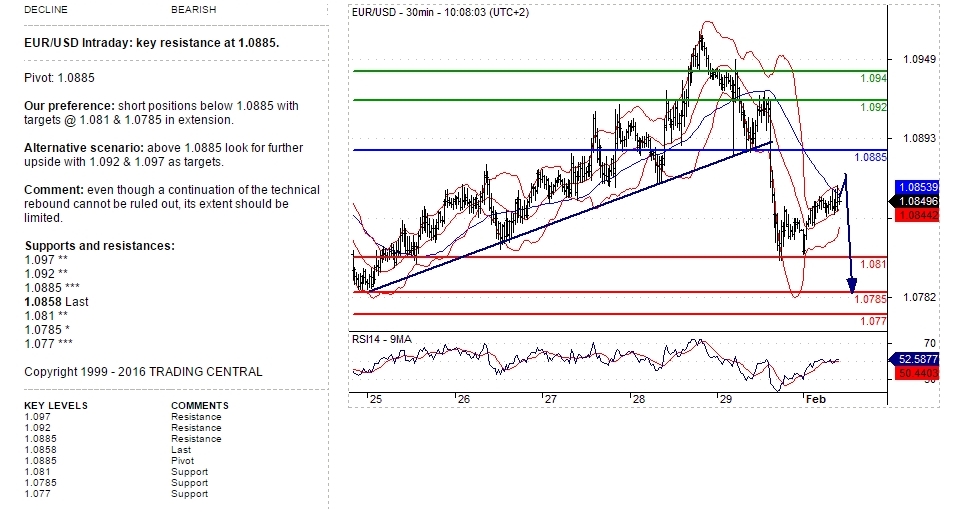Click the red 1.0785 level label on chart
958x525 pixels.
point(869,299)
